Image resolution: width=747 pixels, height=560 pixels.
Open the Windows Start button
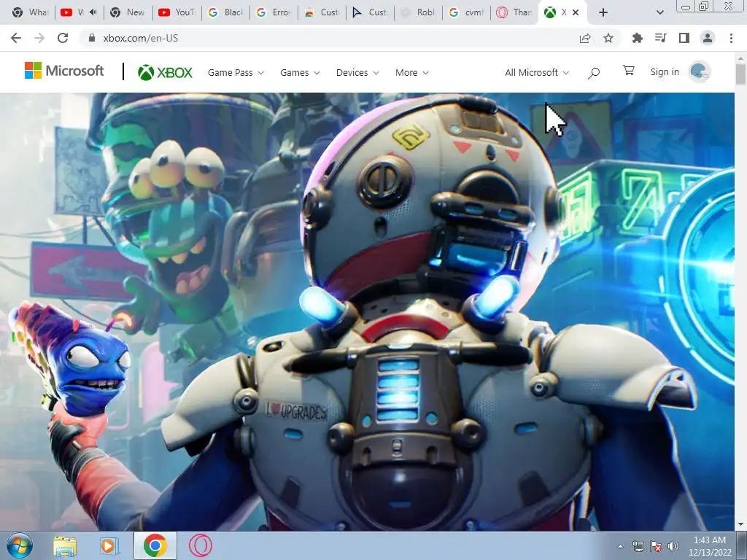coord(19,545)
